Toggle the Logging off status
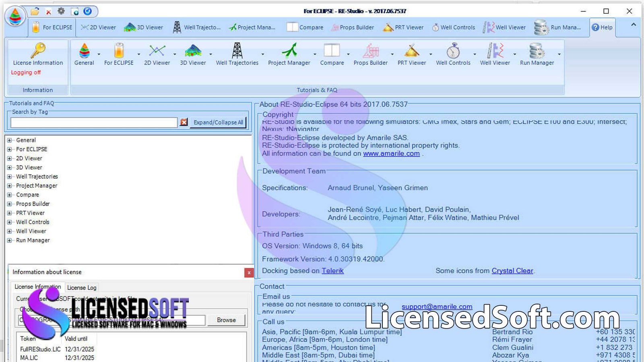Image resolution: width=644 pixels, height=362 pixels. coord(26,72)
